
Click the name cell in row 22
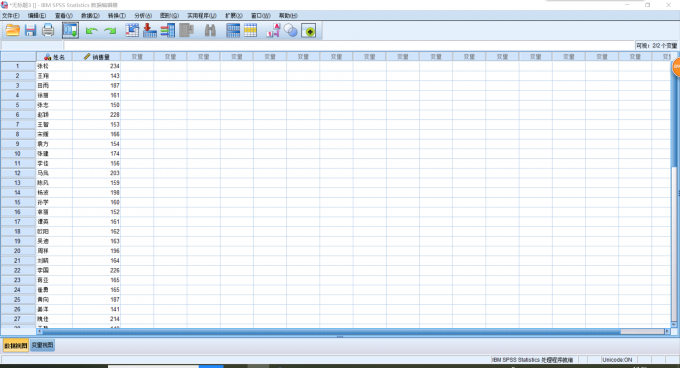pos(54,270)
